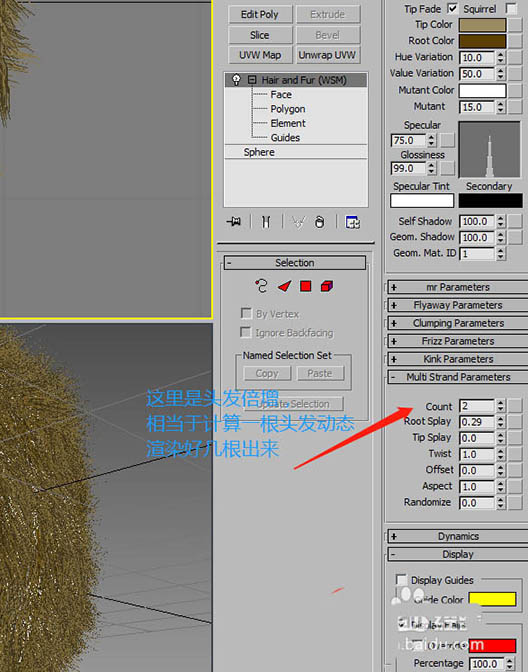
Task: Expand Frizz Parameters rollout
Action: pyautogui.click(x=458, y=341)
